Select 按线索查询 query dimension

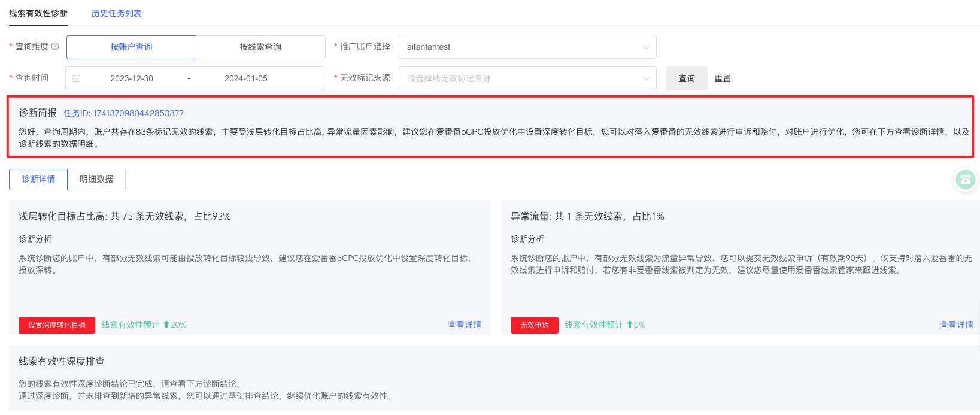[x=260, y=47]
